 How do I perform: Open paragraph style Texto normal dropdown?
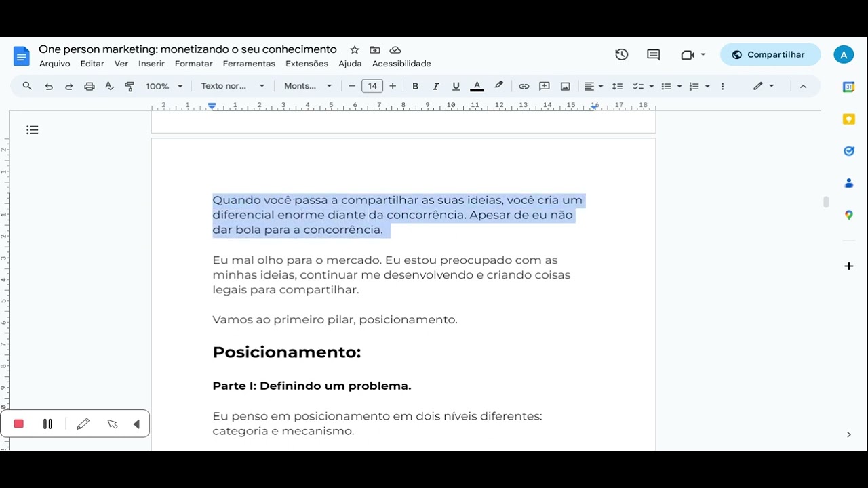pyautogui.click(x=233, y=86)
